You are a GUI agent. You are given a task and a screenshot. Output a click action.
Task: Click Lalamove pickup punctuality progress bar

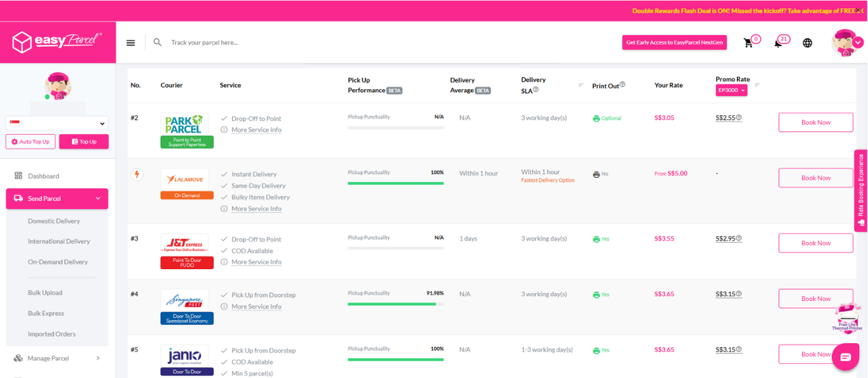pyautogui.click(x=396, y=183)
